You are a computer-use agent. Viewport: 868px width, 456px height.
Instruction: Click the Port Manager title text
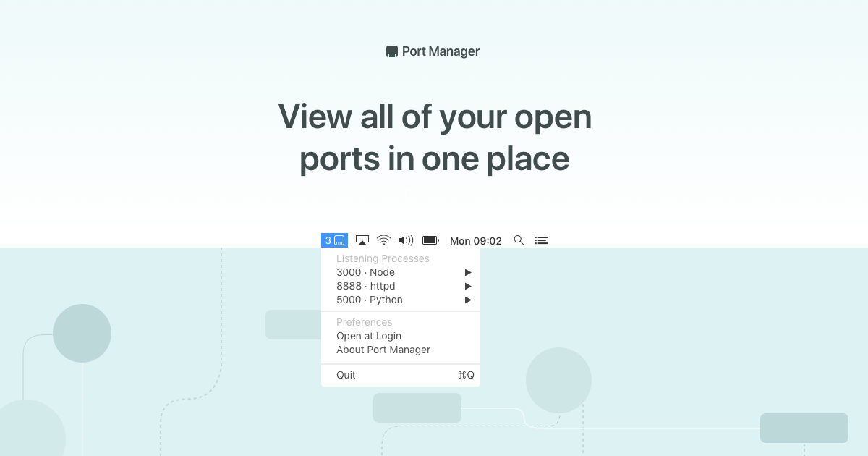click(441, 51)
